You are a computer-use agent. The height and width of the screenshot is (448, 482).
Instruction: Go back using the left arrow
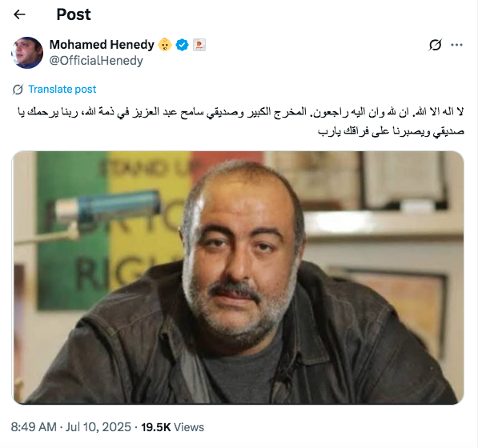pos(20,14)
